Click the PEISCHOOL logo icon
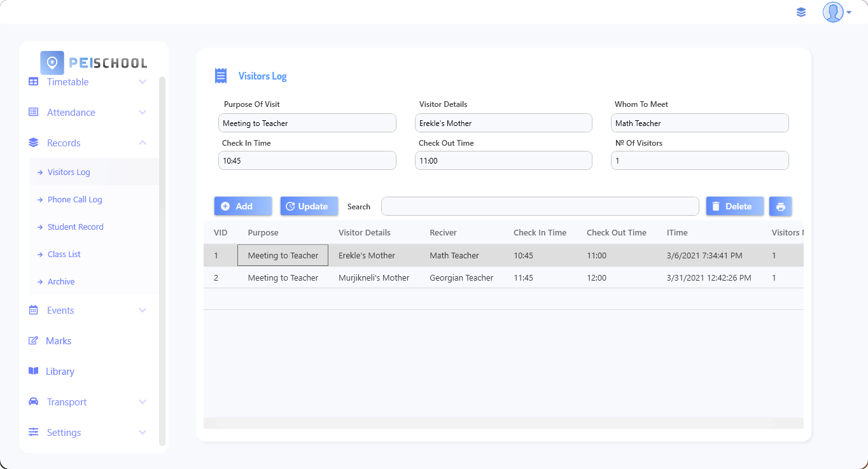 pos(52,63)
